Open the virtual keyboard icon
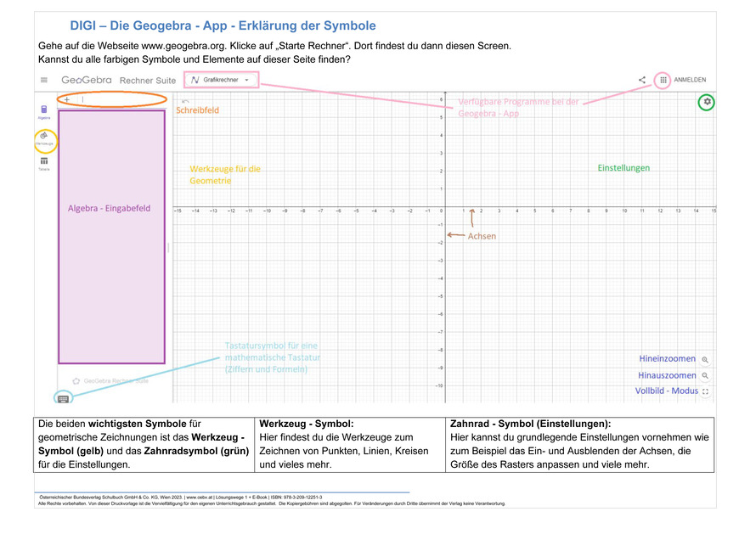Viewport: 756px width, 534px height. tap(64, 397)
